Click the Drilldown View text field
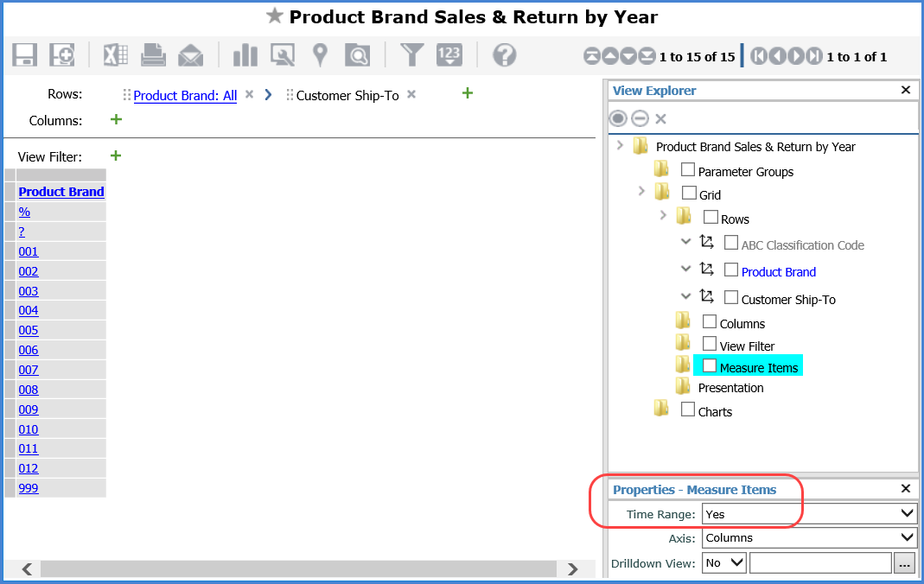 pos(819,563)
